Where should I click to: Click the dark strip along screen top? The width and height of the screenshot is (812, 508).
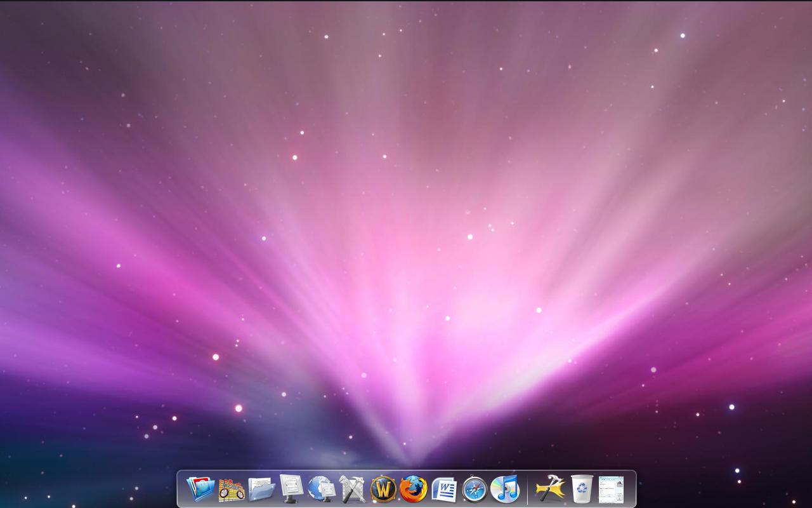click(406, 1)
